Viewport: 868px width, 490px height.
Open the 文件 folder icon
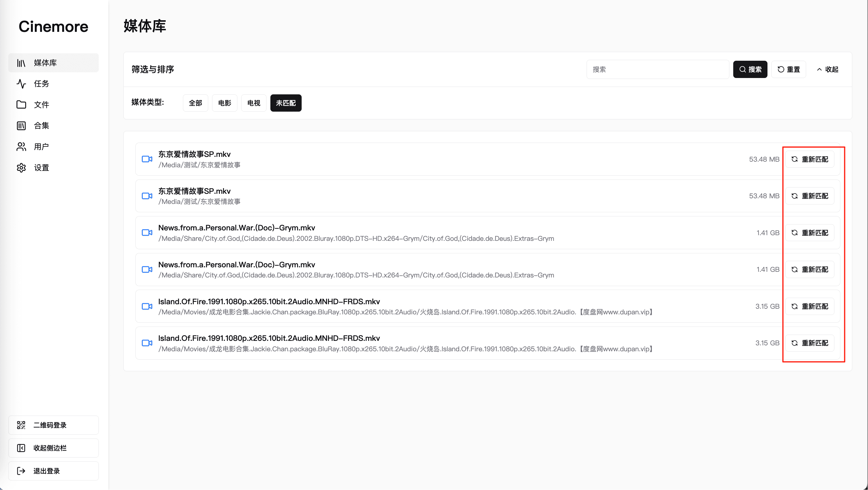point(21,104)
